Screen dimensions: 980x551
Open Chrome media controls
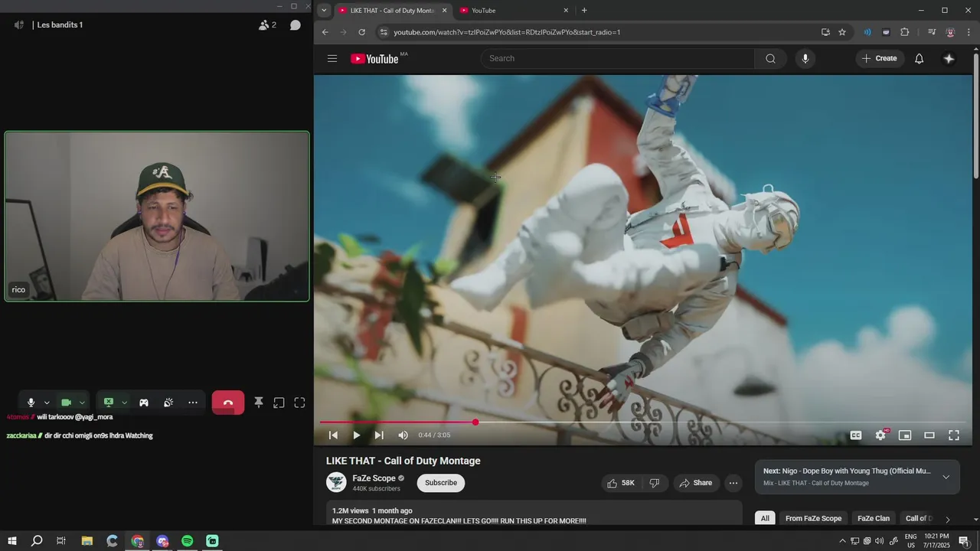[932, 32]
